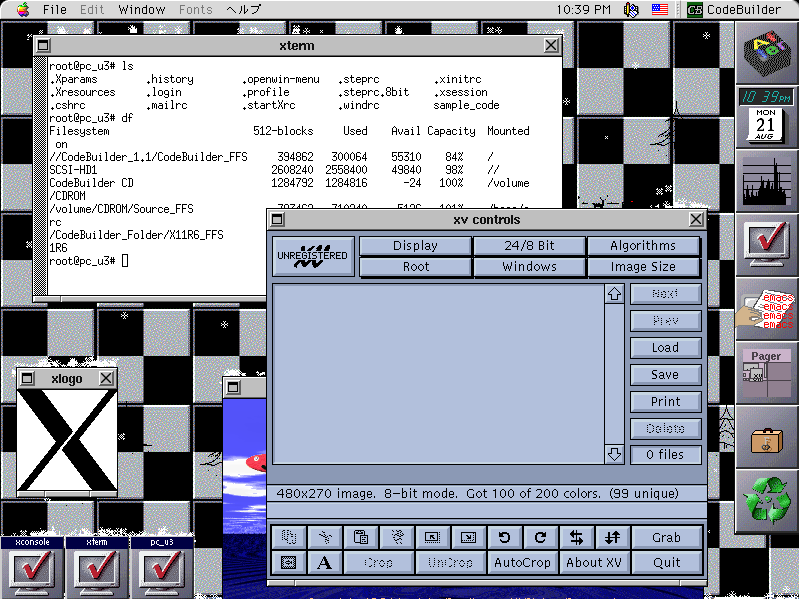Screen dimensions: 799x599
Task: Click the xterm vertical scrollbar
Action: coord(40,176)
